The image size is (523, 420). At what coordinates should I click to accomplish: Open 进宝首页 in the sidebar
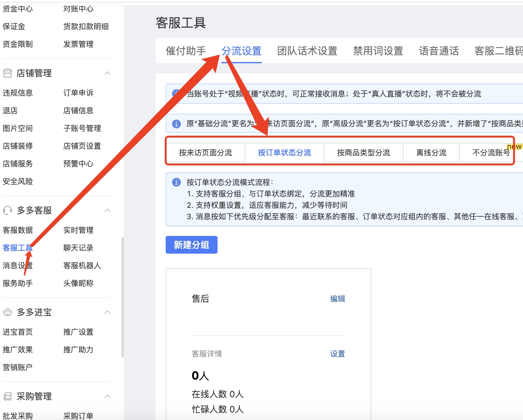(x=18, y=332)
